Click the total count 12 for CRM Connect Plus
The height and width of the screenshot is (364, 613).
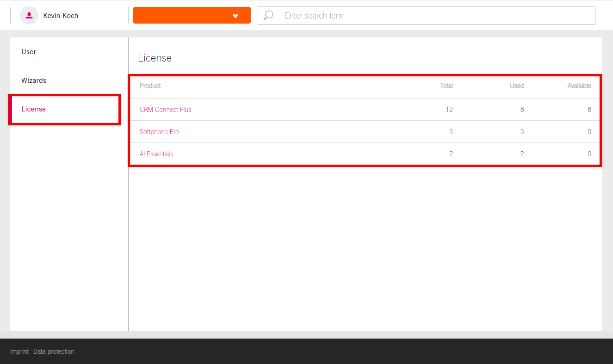pos(449,110)
